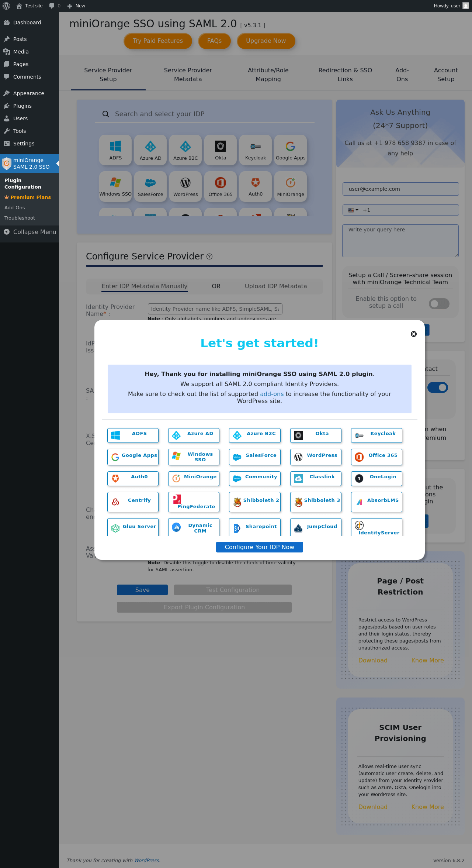472x868 pixels.
Task: Click Configure Your IDP Now button
Action: point(259,547)
